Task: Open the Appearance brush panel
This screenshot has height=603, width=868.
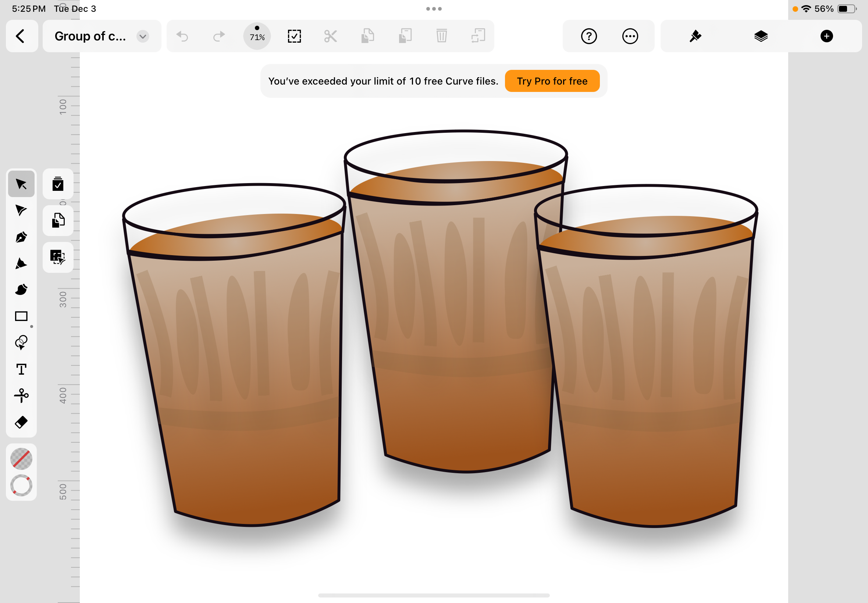Action: pyautogui.click(x=695, y=36)
